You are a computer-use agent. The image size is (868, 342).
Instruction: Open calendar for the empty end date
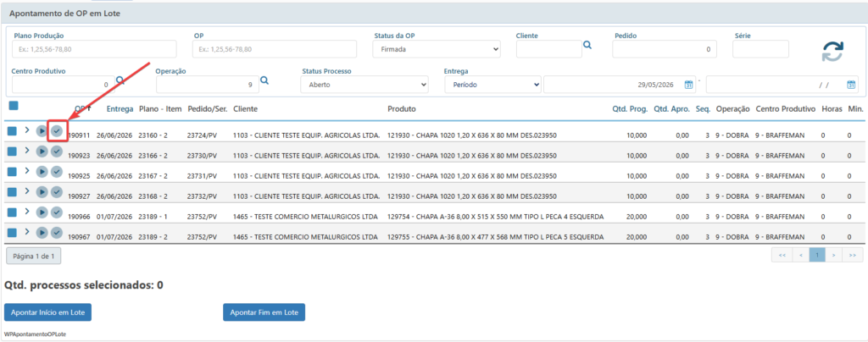click(851, 85)
